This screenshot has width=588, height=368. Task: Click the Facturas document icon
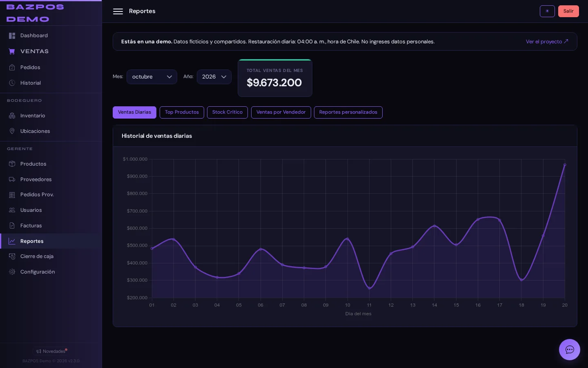pyautogui.click(x=12, y=226)
